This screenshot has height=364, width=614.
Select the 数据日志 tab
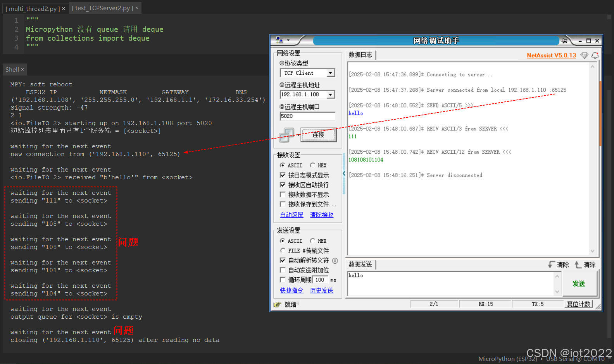[x=360, y=55]
